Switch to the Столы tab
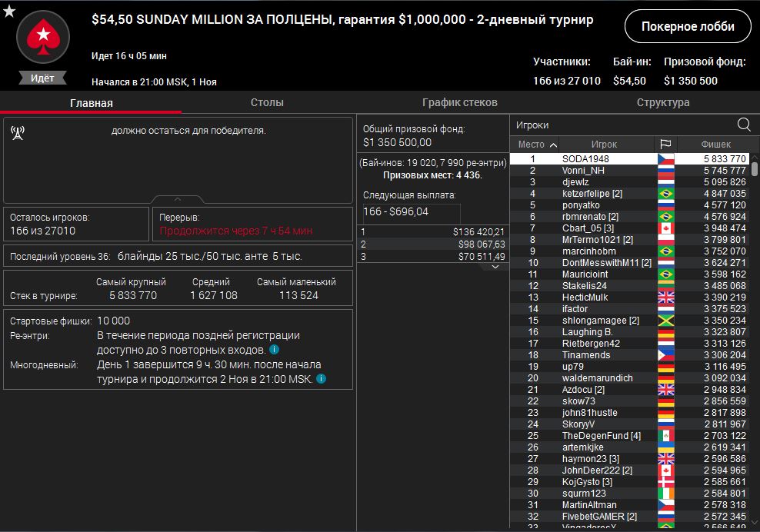760x532 pixels. (x=267, y=102)
